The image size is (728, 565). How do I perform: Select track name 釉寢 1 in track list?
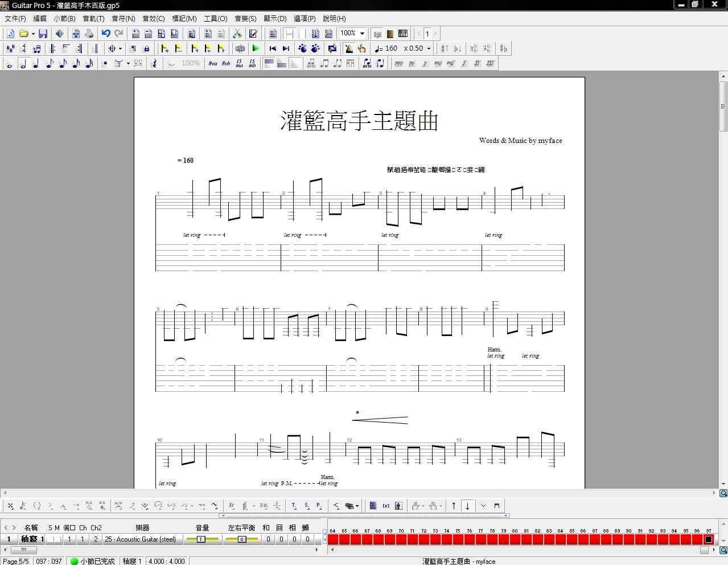[x=32, y=539]
